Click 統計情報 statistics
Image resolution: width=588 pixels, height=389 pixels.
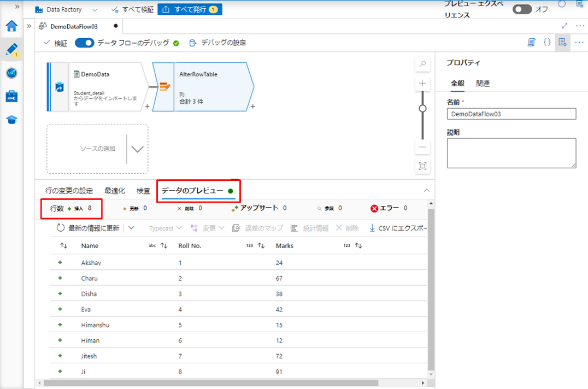[x=310, y=228]
